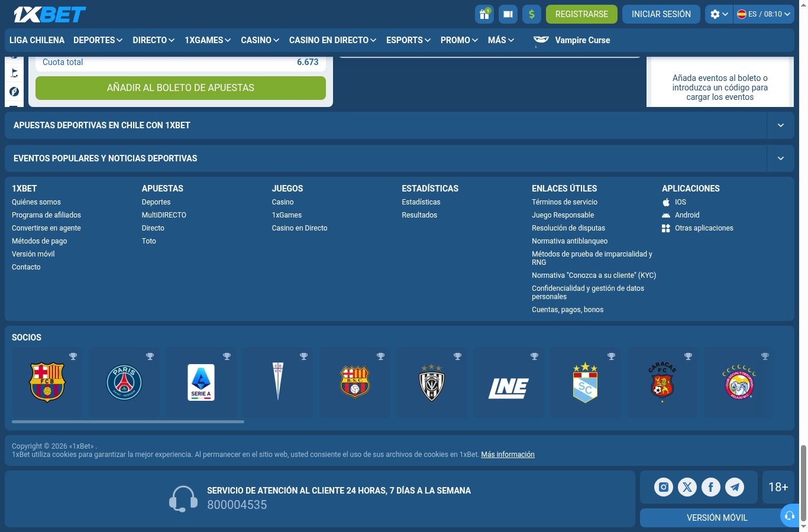Open the MÁS menu

pyautogui.click(x=501, y=40)
